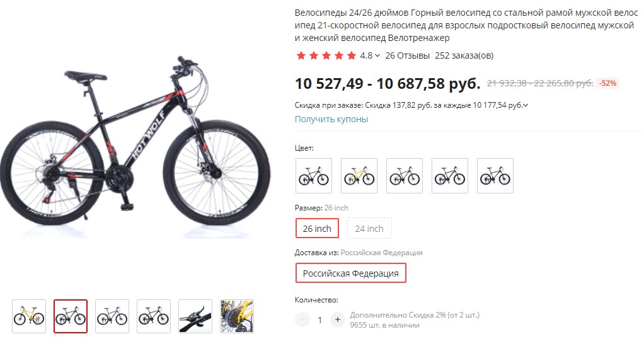Click the quantity number field
The image size is (644, 339).
pos(320,319)
